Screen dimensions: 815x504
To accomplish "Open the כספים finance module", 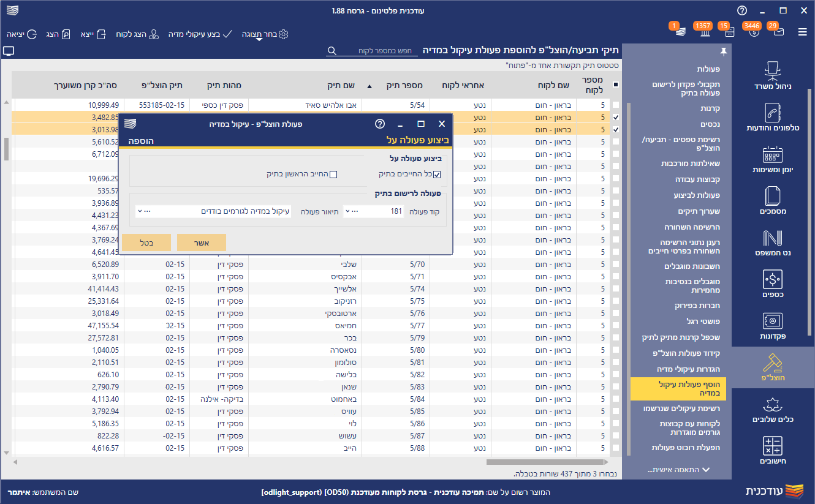I will click(773, 284).
